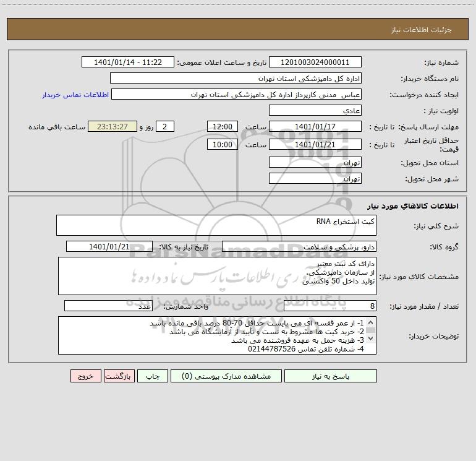Select the تاریخ نیاز به کالا date field
The width and height of the screenshot is (476, 461).
click(x=109, y=246)
